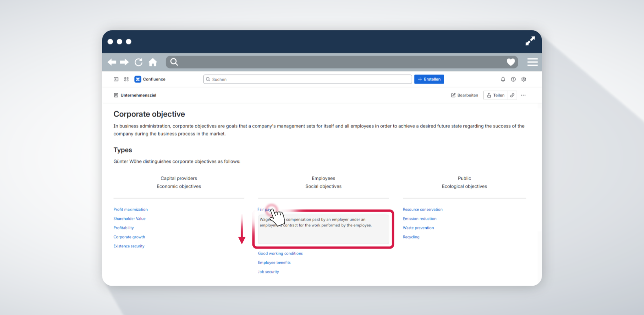Click the Bearbeiten edit button

(464, 95)
